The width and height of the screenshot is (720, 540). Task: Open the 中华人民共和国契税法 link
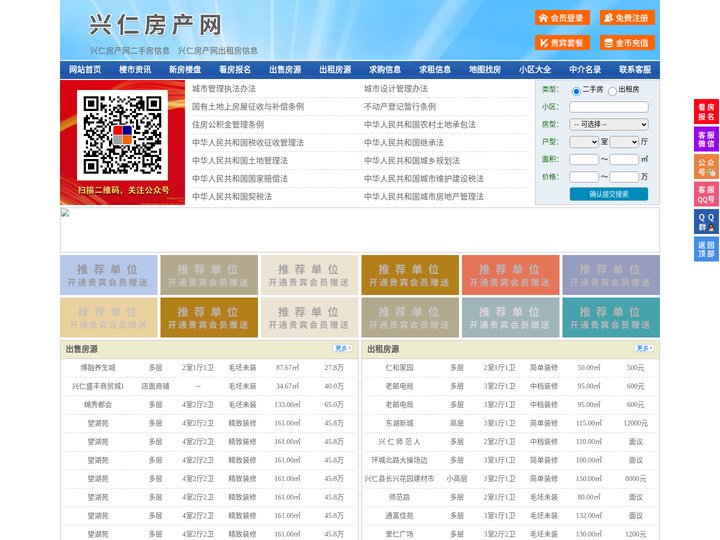[x=232, y=197]
